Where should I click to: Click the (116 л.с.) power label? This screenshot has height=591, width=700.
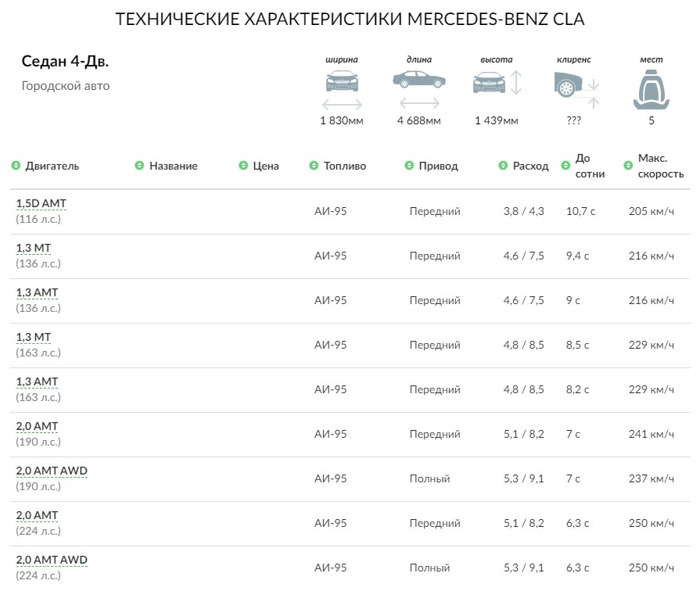coord(38,219)
